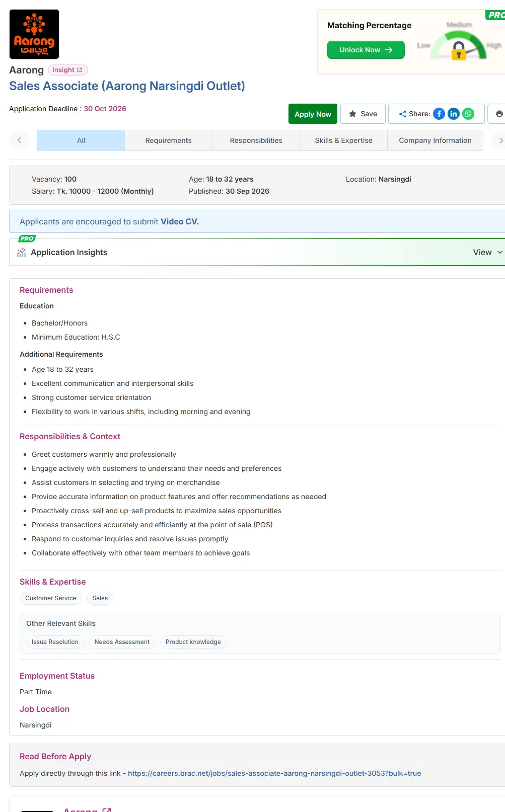505x812 pixels.
Task: Click the Apply Now button
Action: click(313, 114)
